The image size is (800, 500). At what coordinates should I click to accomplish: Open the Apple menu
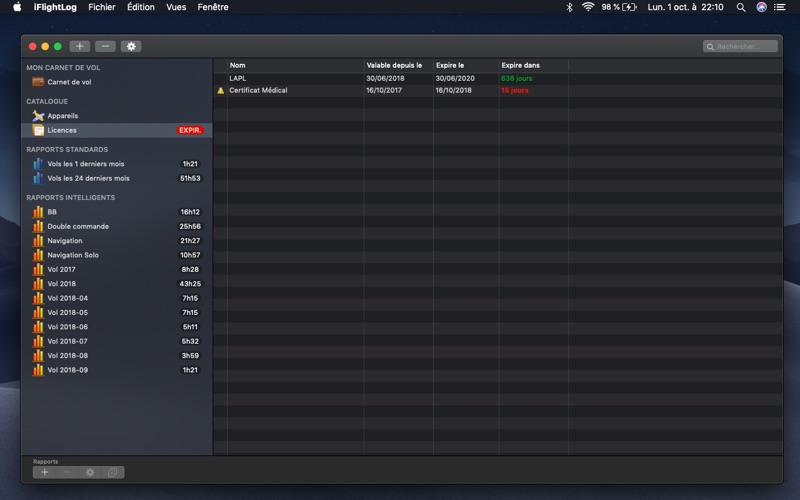point(17,7)
